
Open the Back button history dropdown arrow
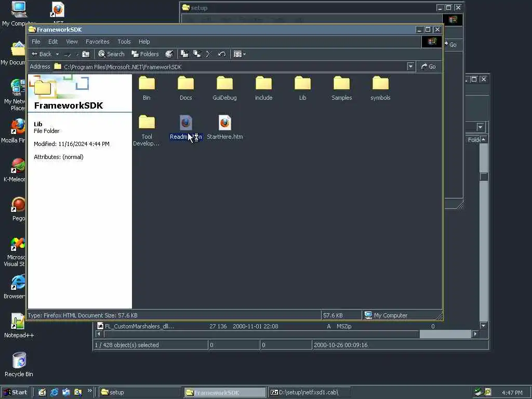pyautogui.click(x=57, y=54)
